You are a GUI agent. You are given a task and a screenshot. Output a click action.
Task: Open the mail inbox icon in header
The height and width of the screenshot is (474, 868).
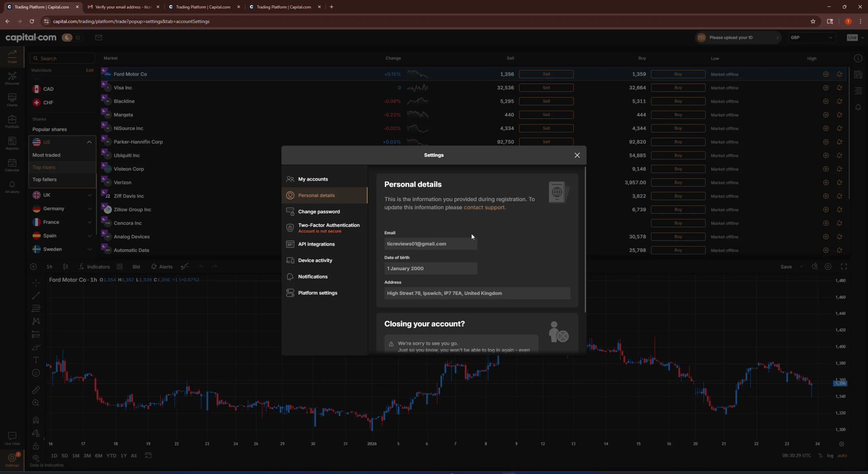click(x=99, y=38)
